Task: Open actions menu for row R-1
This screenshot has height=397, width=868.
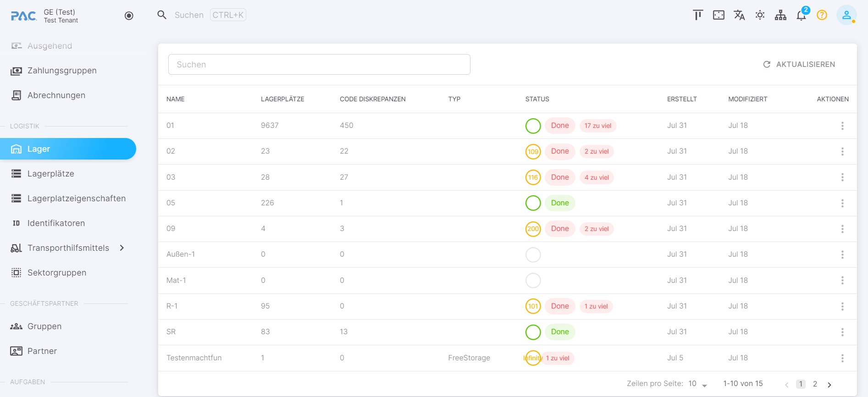Action: click(x=842, y=306)
